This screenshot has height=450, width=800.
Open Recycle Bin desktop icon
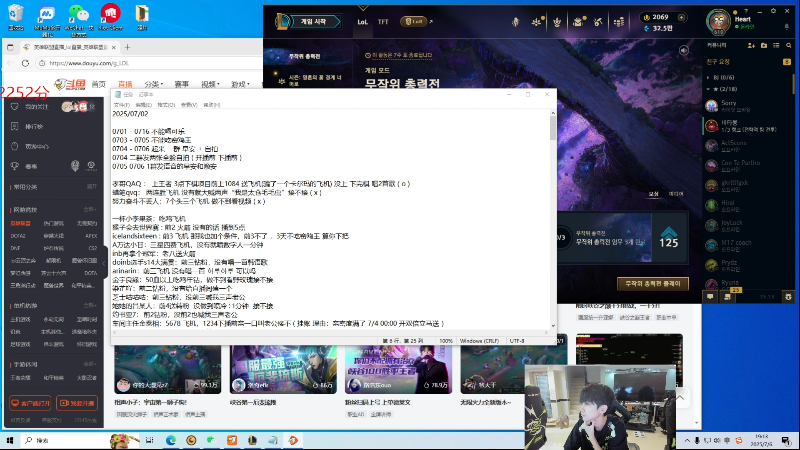16,17
